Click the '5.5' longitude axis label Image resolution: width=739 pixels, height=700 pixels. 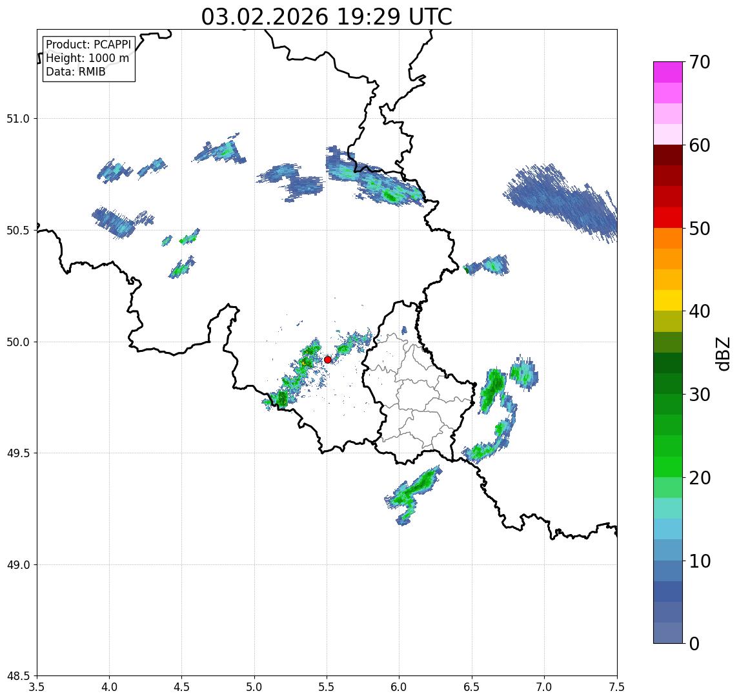[x=327, y=687]
